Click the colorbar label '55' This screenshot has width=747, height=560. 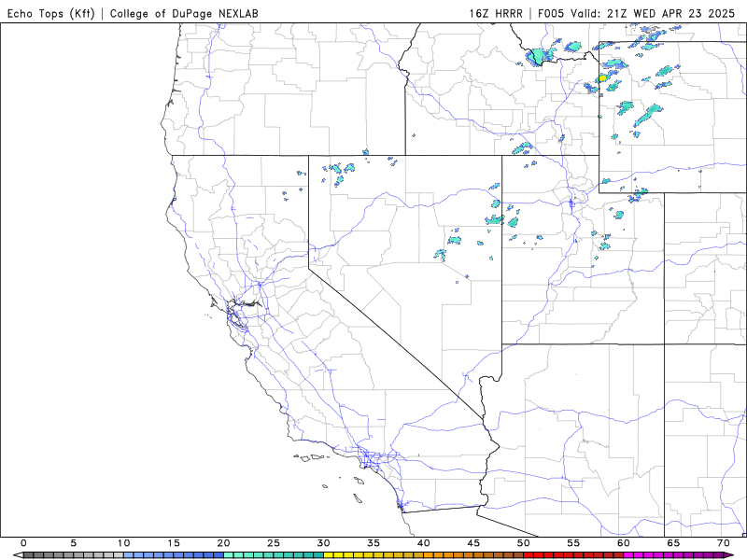tap(573, 543)
